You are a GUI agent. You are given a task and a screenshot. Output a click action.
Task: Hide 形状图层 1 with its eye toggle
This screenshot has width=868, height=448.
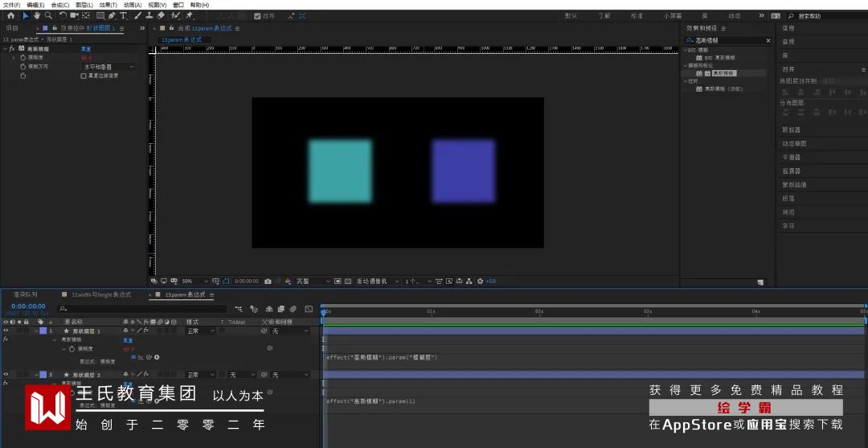pyautogui.click(x=6, y=331)
